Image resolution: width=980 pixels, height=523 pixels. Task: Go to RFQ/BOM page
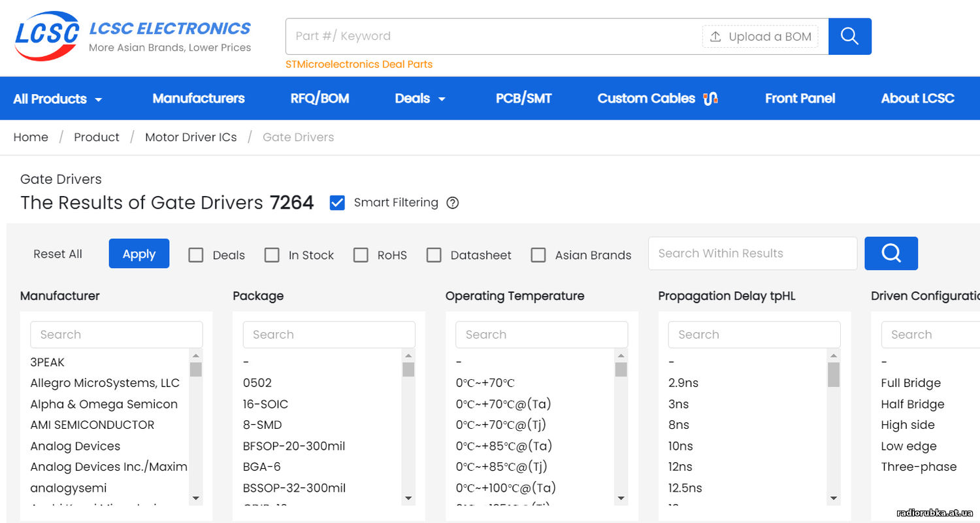pyautogui.click(x=320, y=99)
